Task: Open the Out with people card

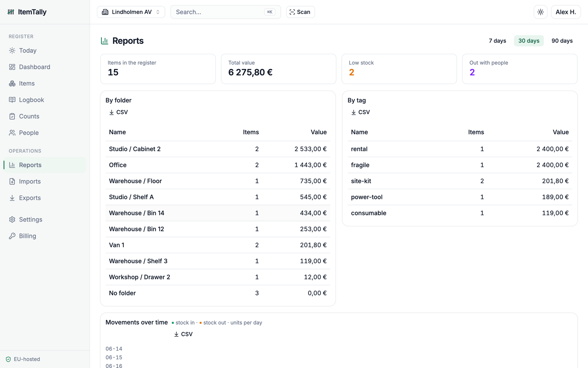Action: pos(520,69)
